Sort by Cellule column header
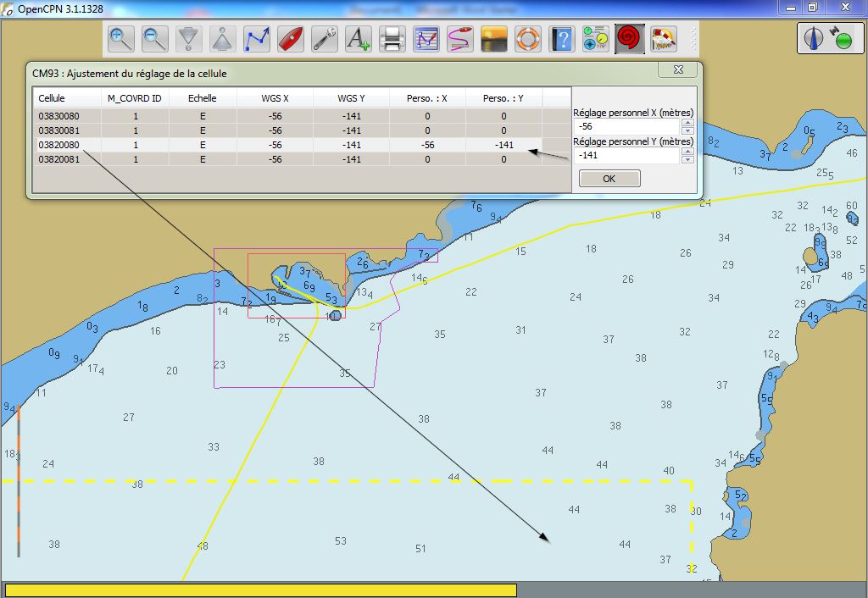 click(67, 98)
